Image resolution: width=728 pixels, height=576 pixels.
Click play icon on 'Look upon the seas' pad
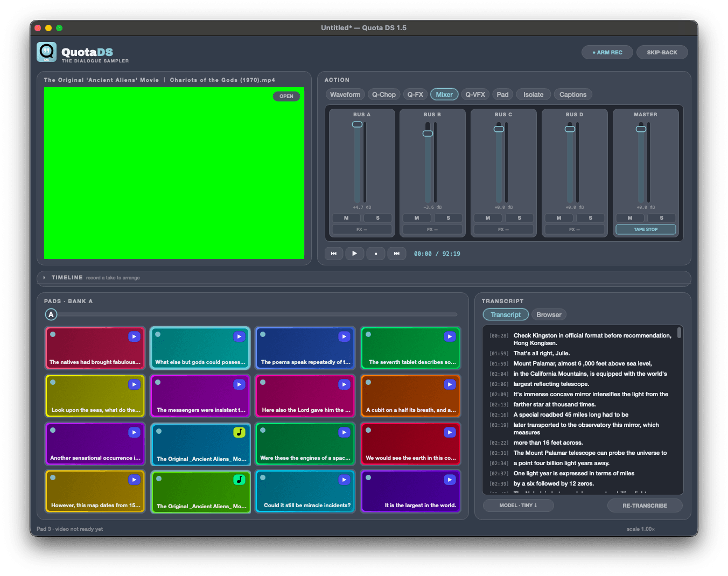click(134, 384)
